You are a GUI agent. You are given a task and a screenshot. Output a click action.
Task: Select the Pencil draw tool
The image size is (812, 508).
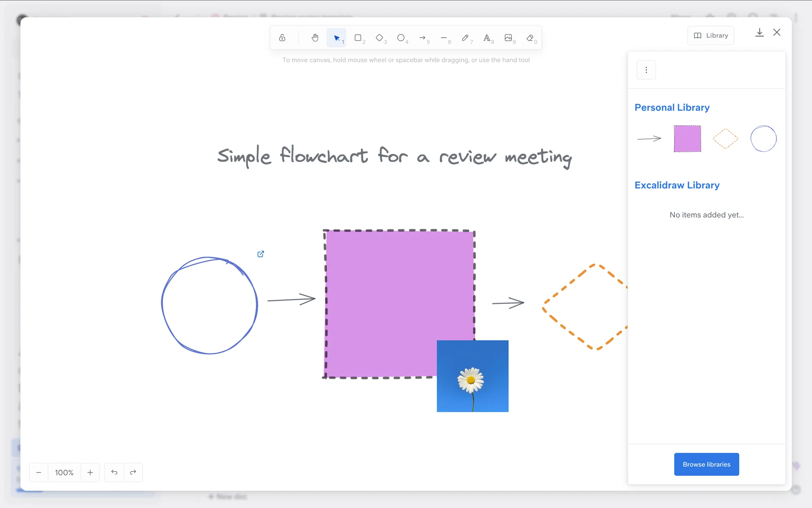(465, 38)
